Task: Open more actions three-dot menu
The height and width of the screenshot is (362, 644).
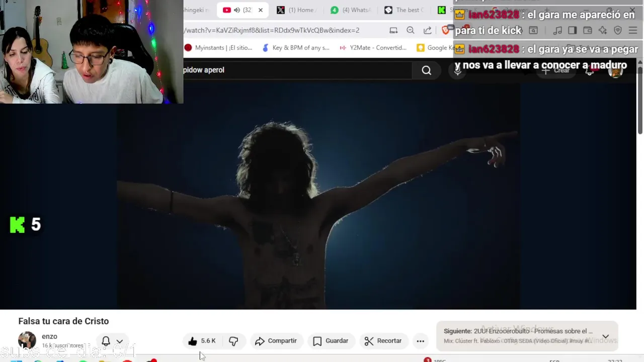Action: [421, 341]
